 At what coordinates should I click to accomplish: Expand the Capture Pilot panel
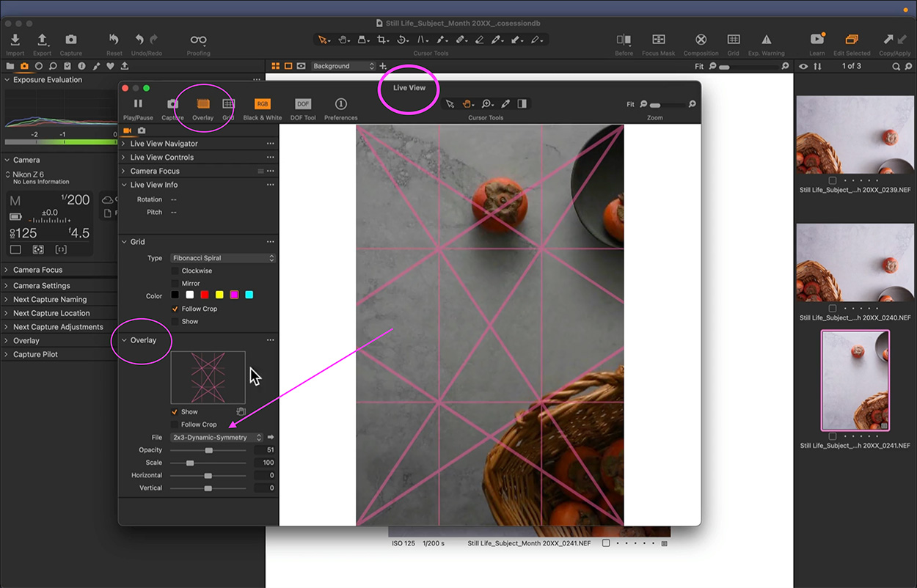click(7, 354)
